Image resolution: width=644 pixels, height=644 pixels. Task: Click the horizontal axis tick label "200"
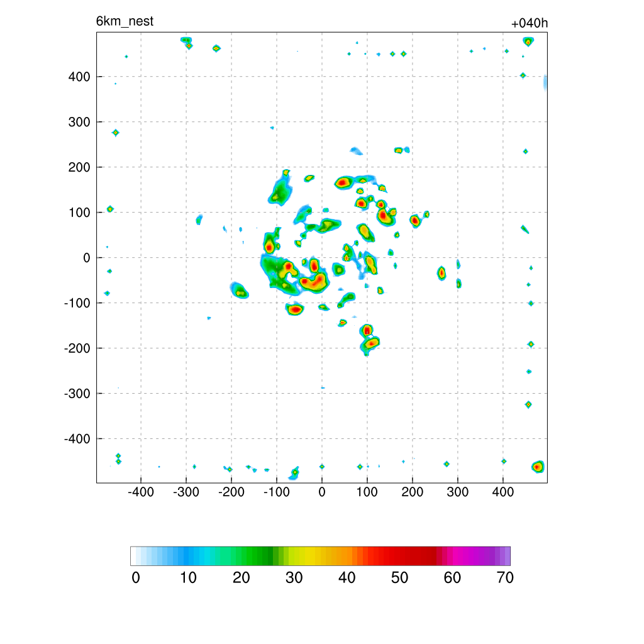413,492
